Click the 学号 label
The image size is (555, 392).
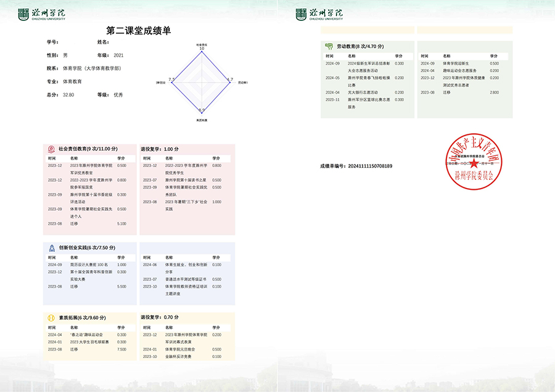[52, 42]
